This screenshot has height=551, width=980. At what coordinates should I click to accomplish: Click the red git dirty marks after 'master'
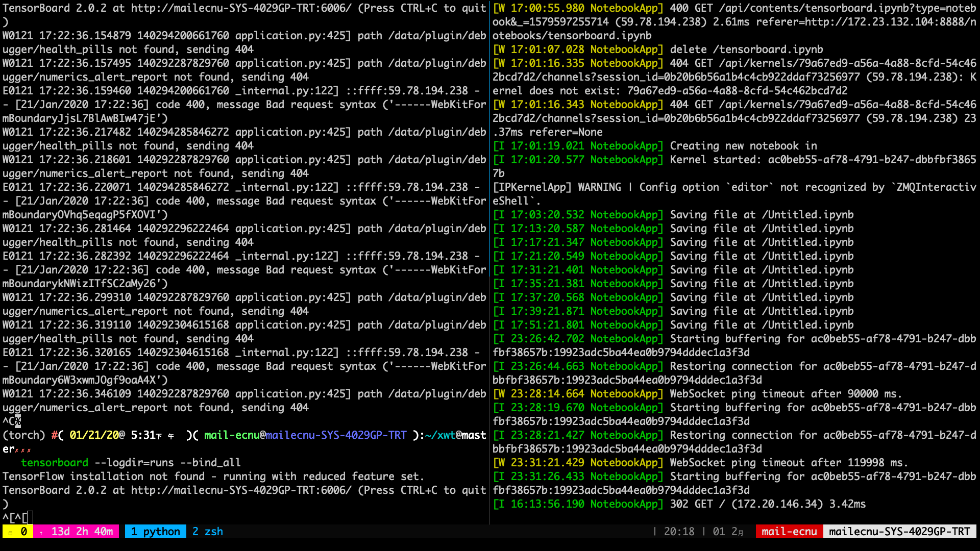click(x=23, y=450)
